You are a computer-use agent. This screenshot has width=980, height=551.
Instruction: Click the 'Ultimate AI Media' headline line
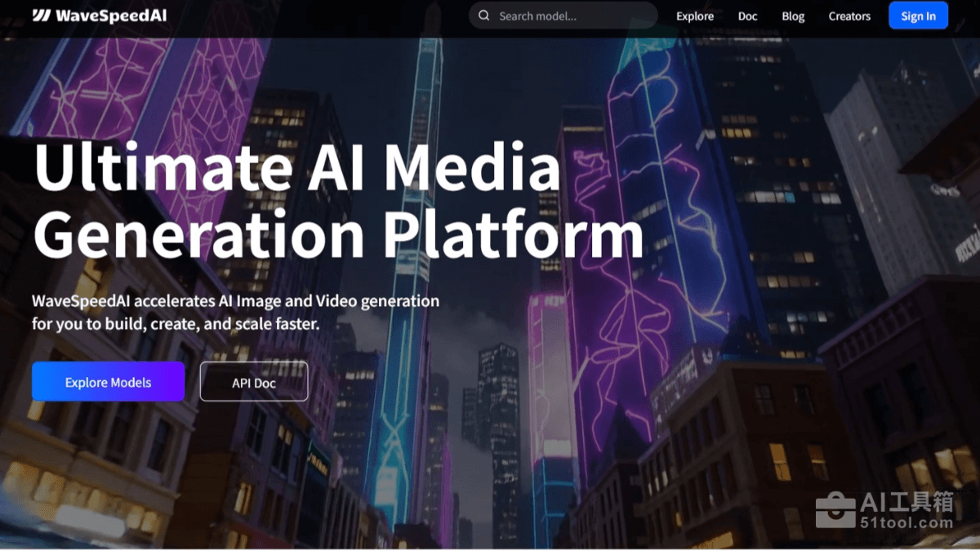pos(296,167)
